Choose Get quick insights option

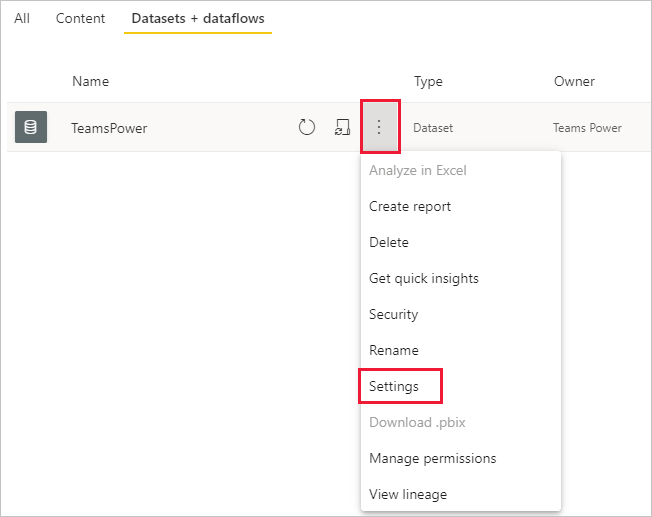tap(424, 278)
